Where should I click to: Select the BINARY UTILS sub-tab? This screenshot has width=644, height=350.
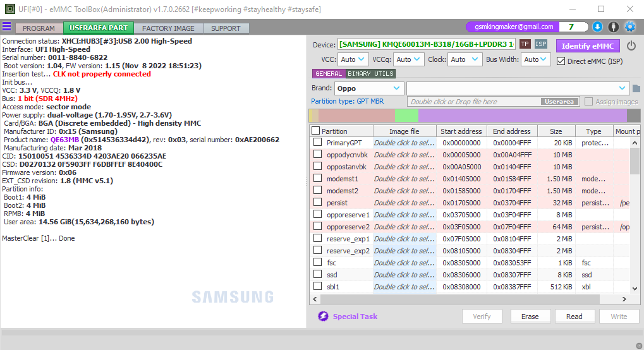point(370,73)
